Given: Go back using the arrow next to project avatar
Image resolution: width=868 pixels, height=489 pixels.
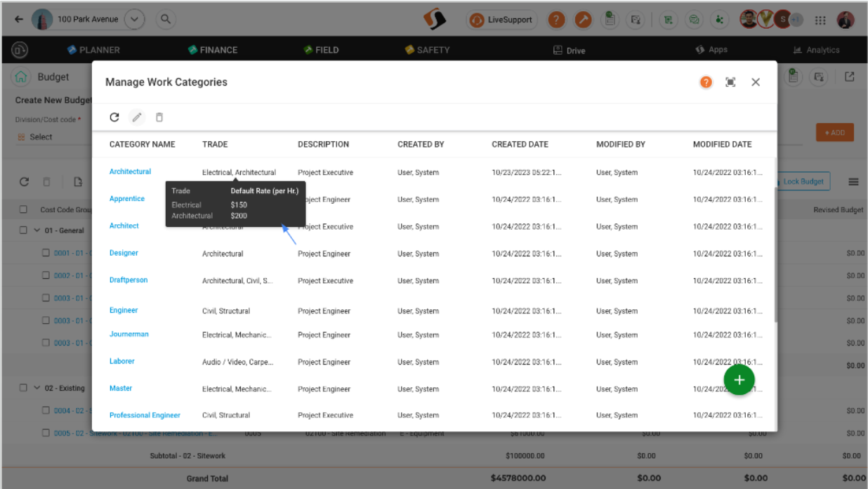Looking at the screenshot, I should point(19,19).
